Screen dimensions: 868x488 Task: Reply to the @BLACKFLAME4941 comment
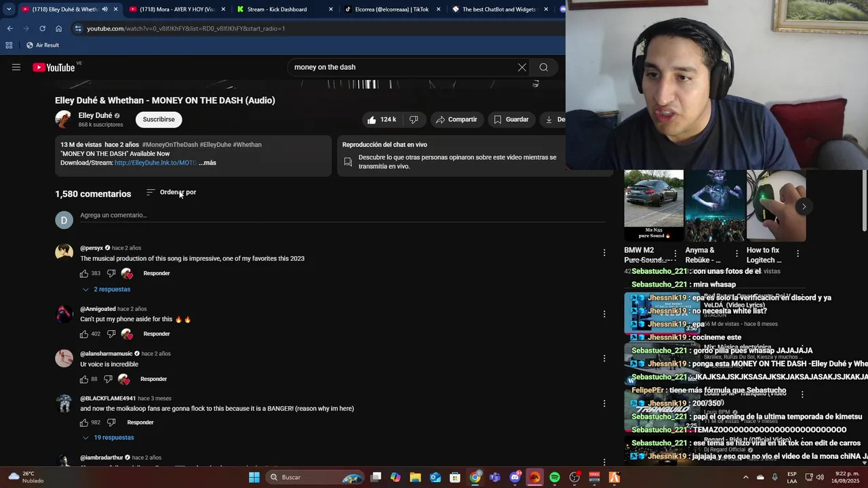pyautogui.click(x=140, y=422)
